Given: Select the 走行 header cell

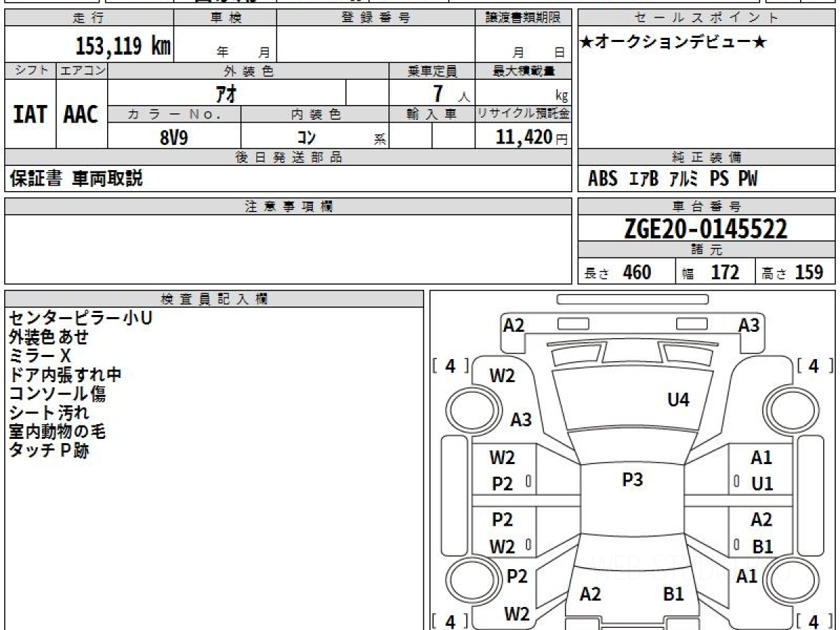Looking at the screenshot, I should pos(89,18).
